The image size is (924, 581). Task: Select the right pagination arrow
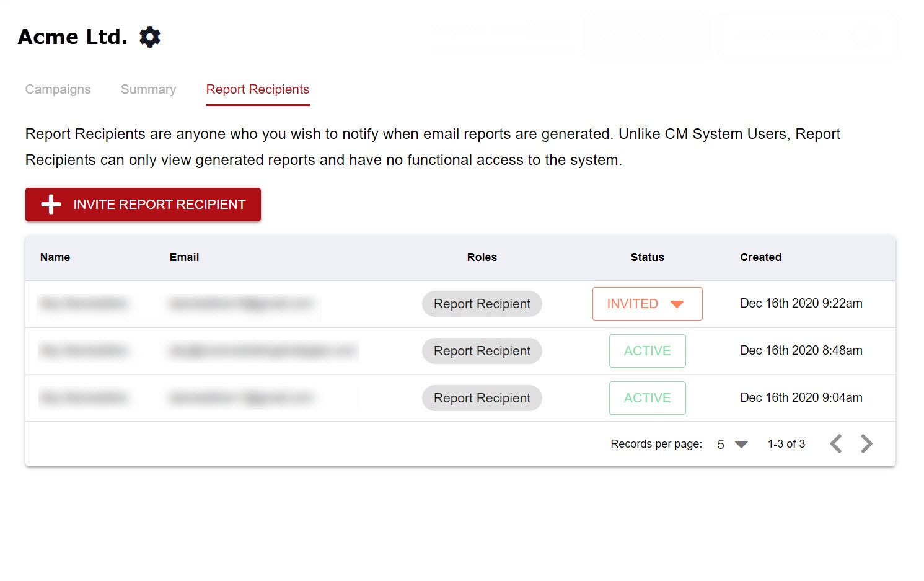point(866,443)
